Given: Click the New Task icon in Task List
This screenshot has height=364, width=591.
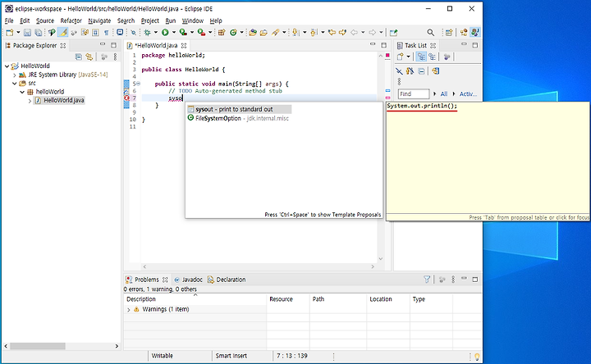Looking at the screenshot, I should (x=401, y=57).
